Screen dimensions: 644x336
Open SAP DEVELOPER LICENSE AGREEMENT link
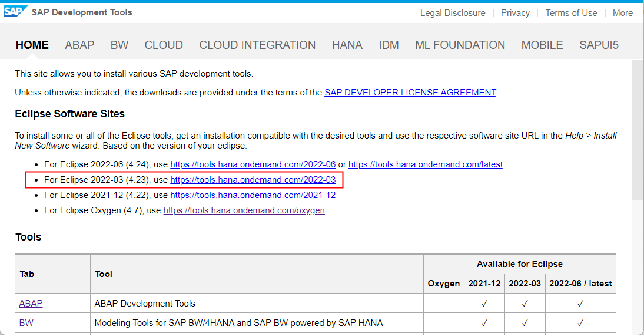tap(410, 93)
